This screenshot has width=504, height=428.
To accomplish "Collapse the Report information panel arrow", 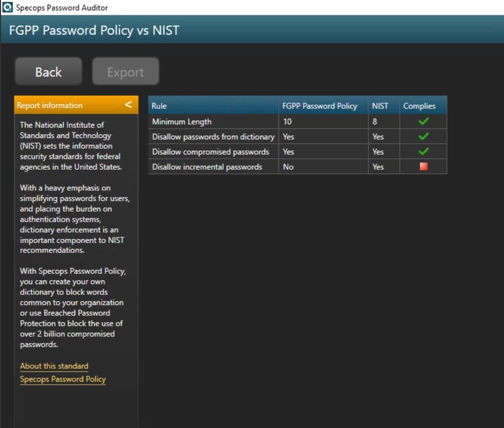I will click(x=128, y=105).
